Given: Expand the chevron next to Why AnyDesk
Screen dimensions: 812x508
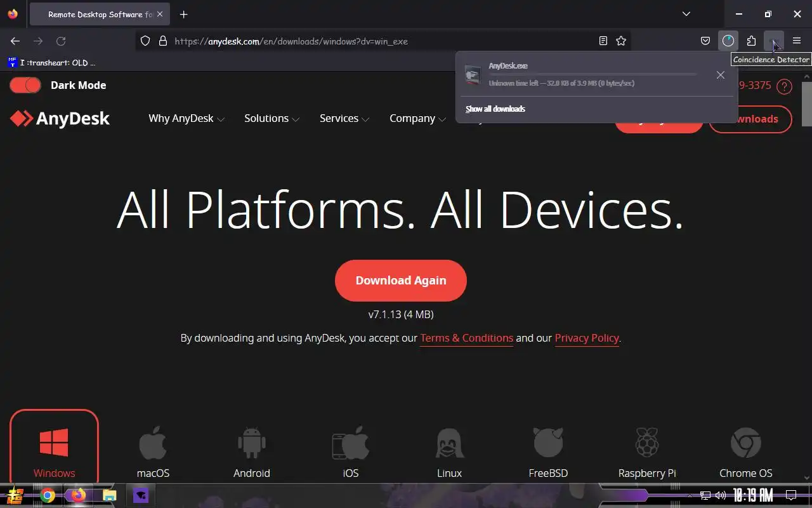Looking at the screenshot, I should [x=221, y=119].
